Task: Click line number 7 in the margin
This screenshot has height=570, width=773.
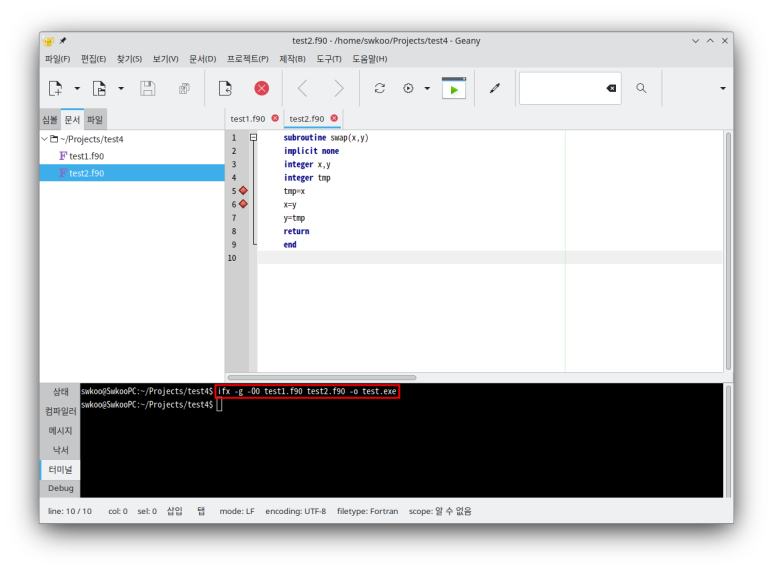Action: click(234, 217)
